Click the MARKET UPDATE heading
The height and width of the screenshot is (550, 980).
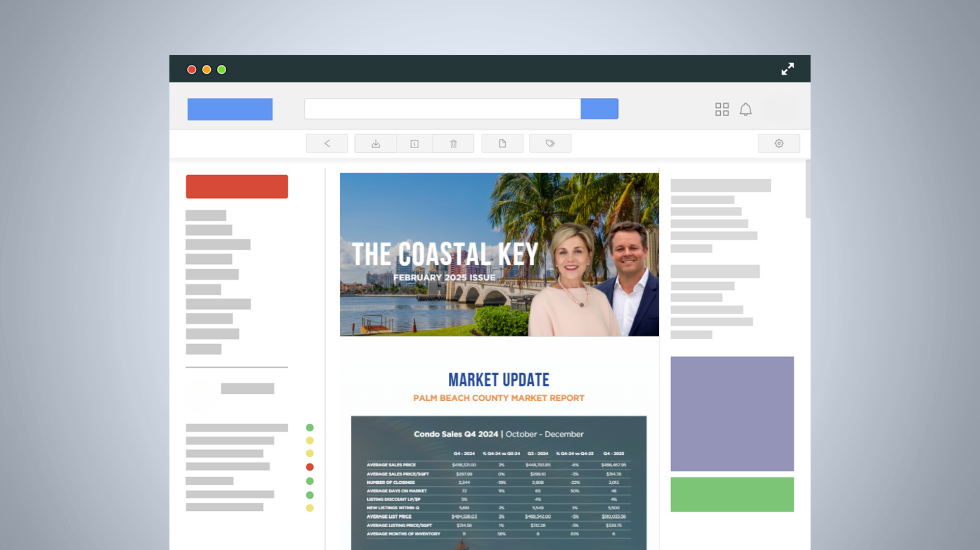pos(499,380)
